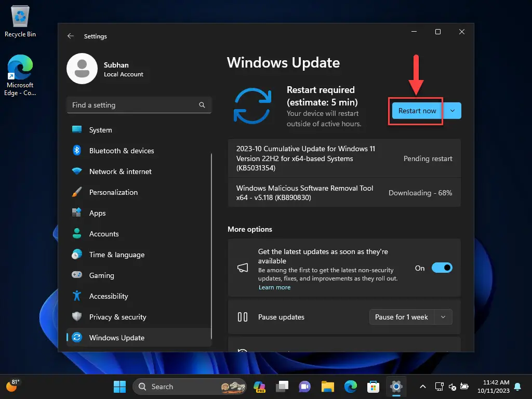Screen dimensions: 532x399
Task: Click the Gaming controller icon
Action: coord(77,275)
